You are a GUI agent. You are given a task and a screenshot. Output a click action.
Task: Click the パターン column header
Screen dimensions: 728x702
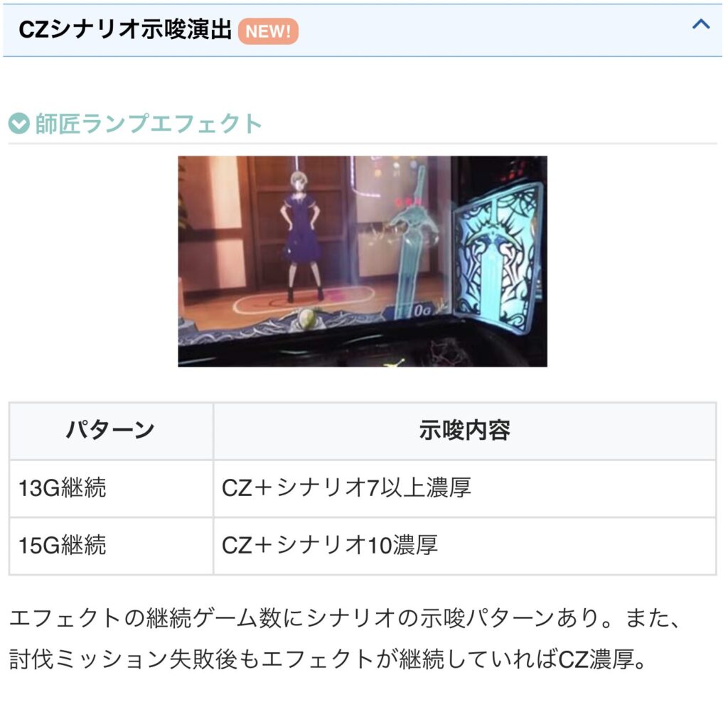click(x=111, y=431)
